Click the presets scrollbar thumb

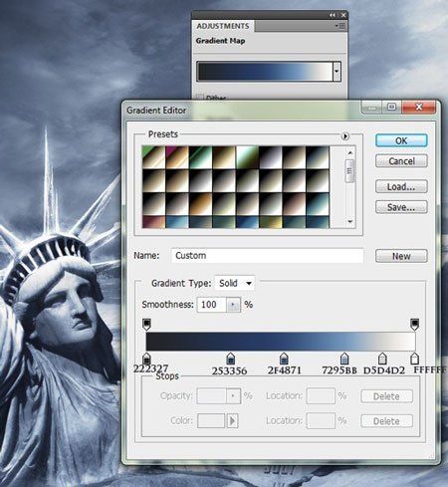click(x=349, y=170)
